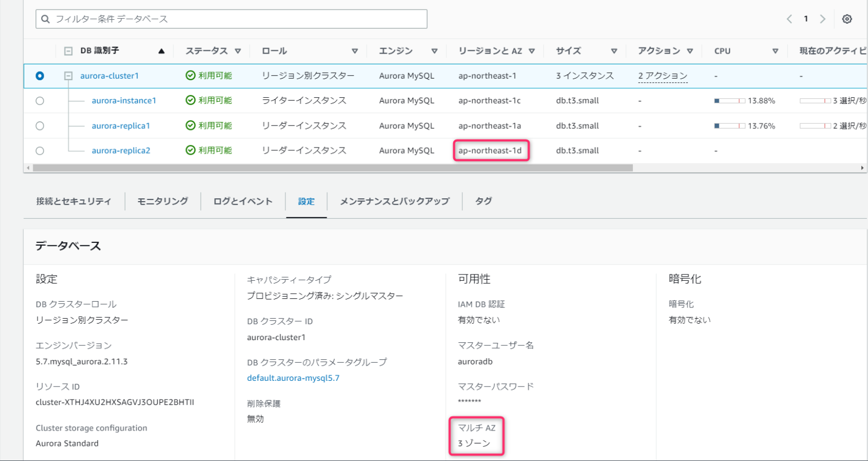Open the メンテナンスとバックアップ tab
This screenshot has width=868, height=461.
click(393, 201)
